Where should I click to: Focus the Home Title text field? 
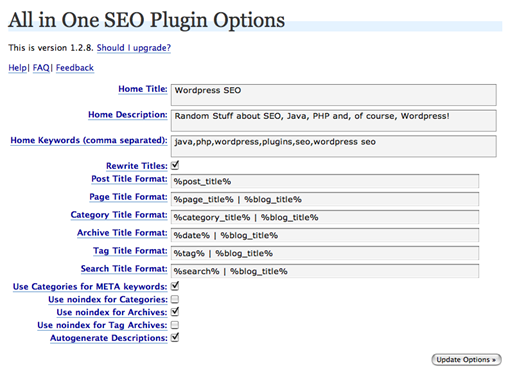pyautogui.click(x=334, y=95)
